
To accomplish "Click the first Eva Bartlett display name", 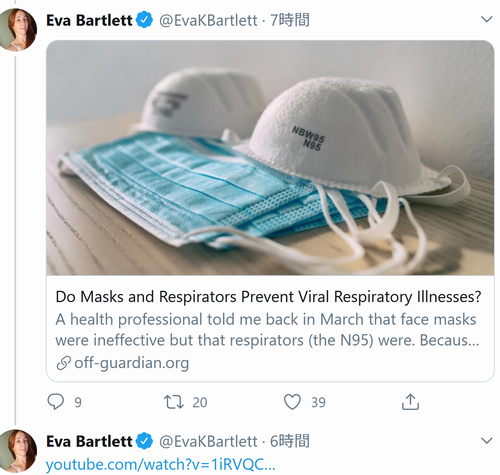I will pyautogui.click(x=89, y=20).
